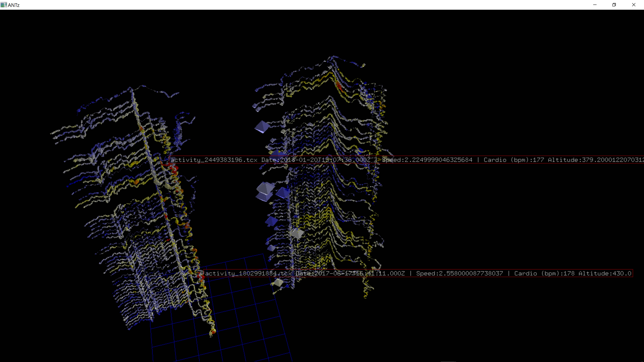
Task: Click the large blue pyramid above upper tag
Action: click(262, 127)
